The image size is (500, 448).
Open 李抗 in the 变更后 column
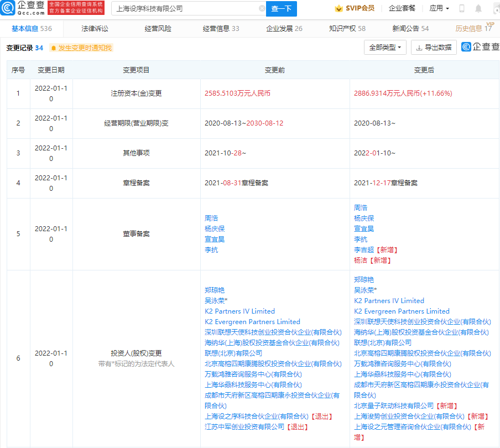[x=360, y=239]
